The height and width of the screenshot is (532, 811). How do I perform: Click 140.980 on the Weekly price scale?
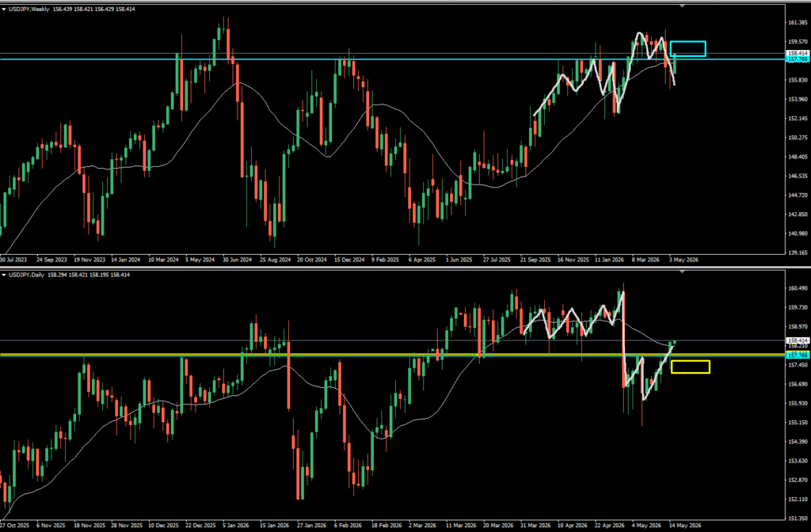tap(798, 234)
